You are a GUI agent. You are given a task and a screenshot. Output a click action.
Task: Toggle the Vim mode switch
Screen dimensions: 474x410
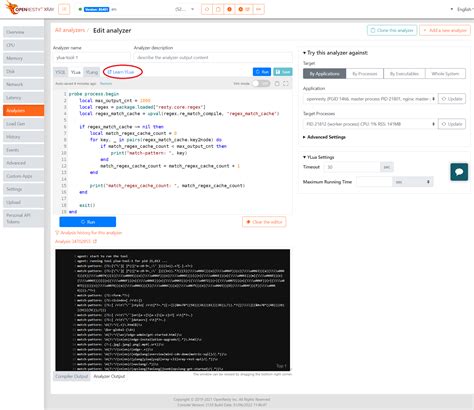[261, 84]
